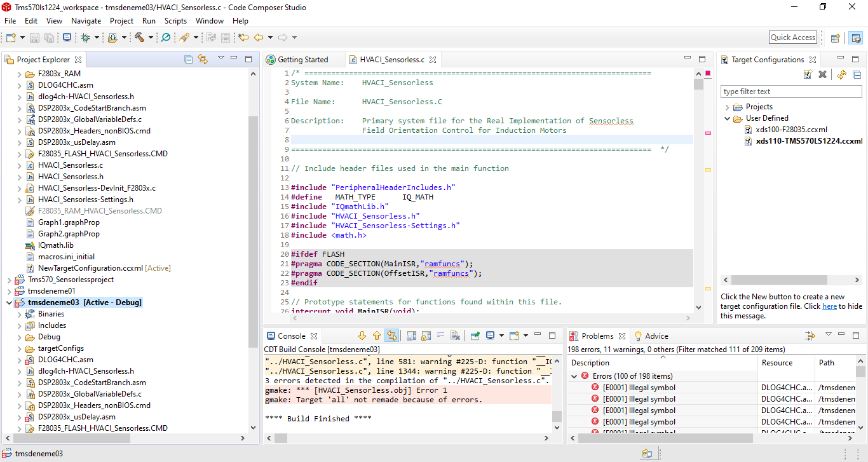Toggle Scroll Lock in Console toolbar

(x=426, y=336)
